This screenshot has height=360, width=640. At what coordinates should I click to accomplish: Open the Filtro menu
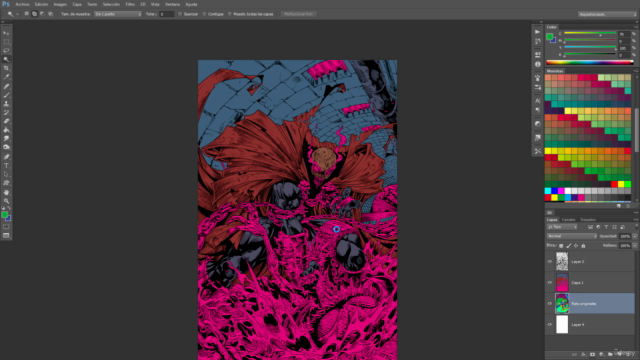[x=130, y=4]
